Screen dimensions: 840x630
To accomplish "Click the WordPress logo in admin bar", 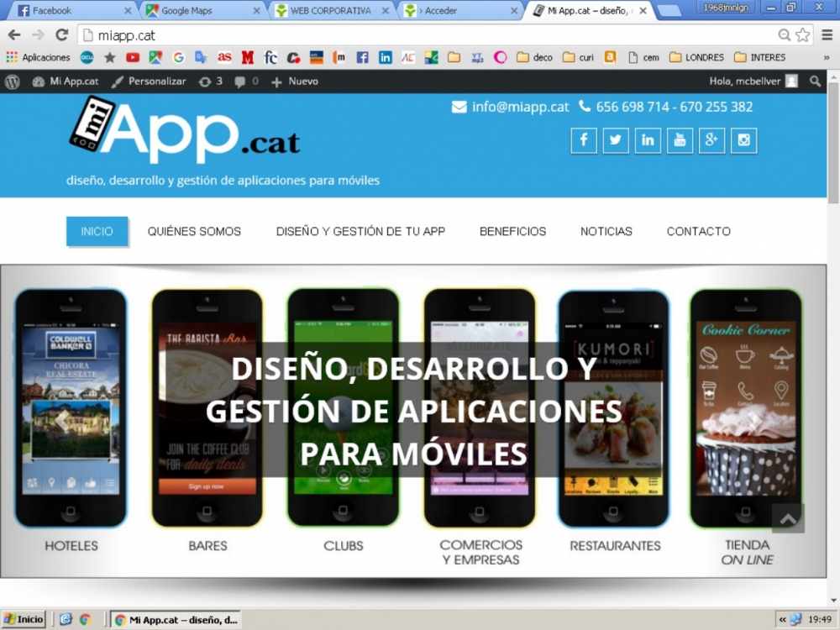I will point(13,81).
